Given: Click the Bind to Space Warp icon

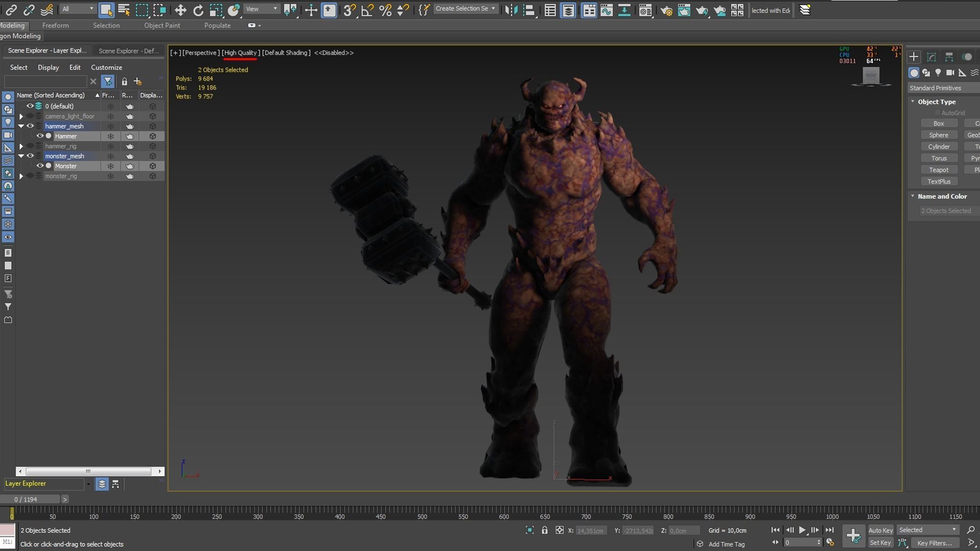Looking at the screenshot, I should (47, 10).
